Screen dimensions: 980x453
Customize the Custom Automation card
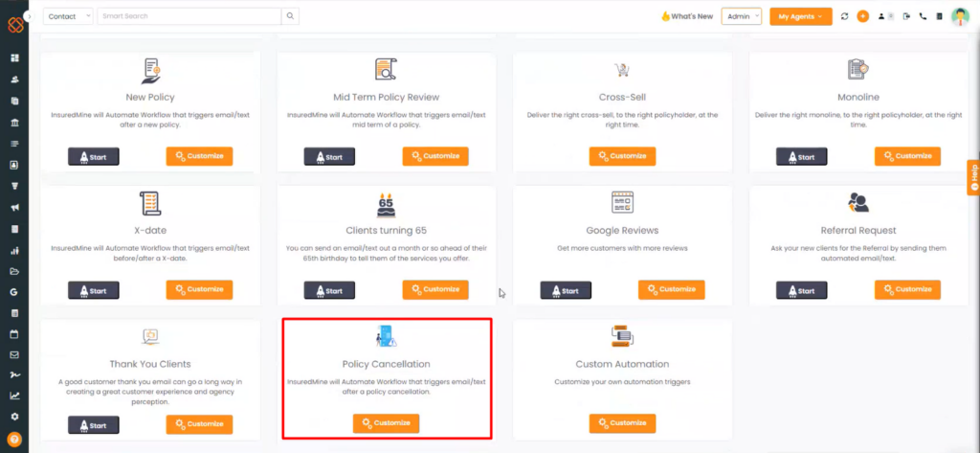coord(622,423)
